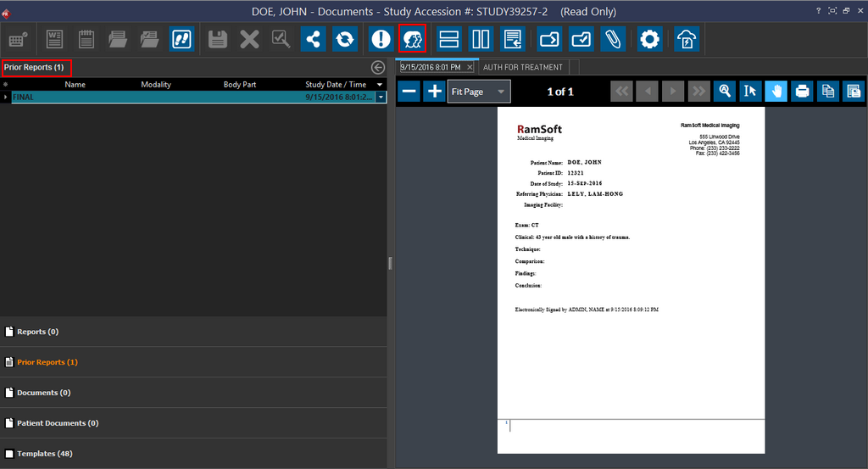868x469 pixels.
Task: Switch to horizontal split layout
Action: [x=449, y=39]
